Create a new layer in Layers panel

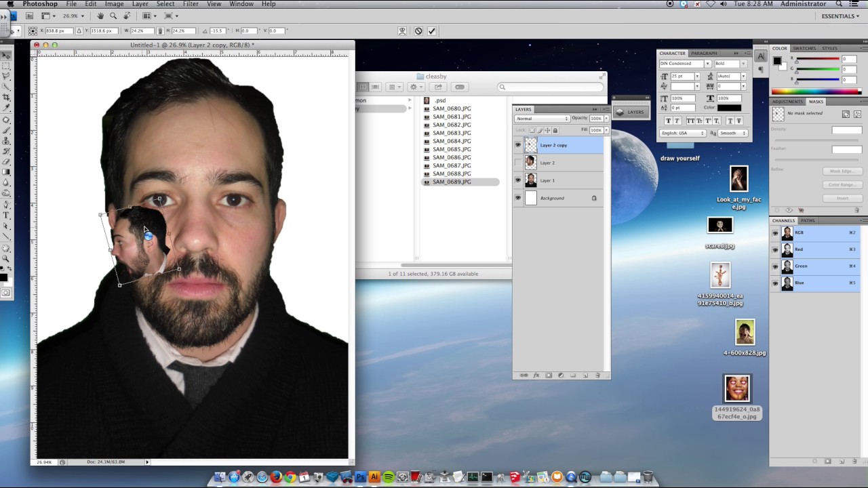click(585, 375)
